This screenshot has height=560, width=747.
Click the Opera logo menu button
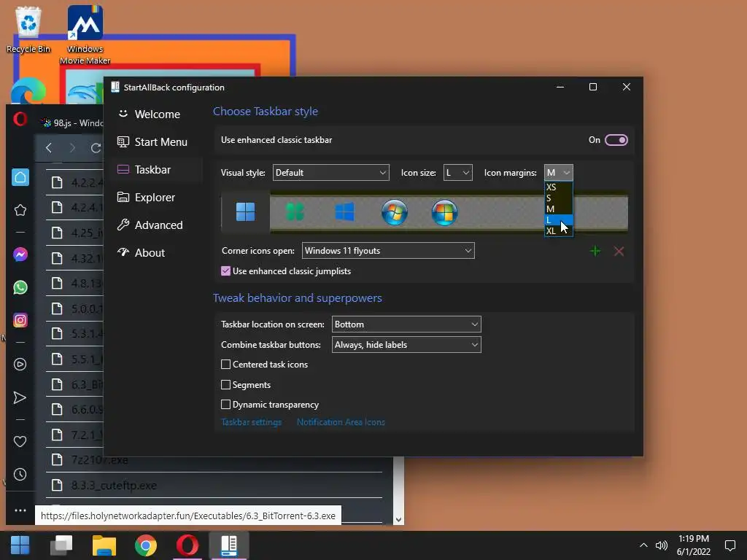coord(20,119)
